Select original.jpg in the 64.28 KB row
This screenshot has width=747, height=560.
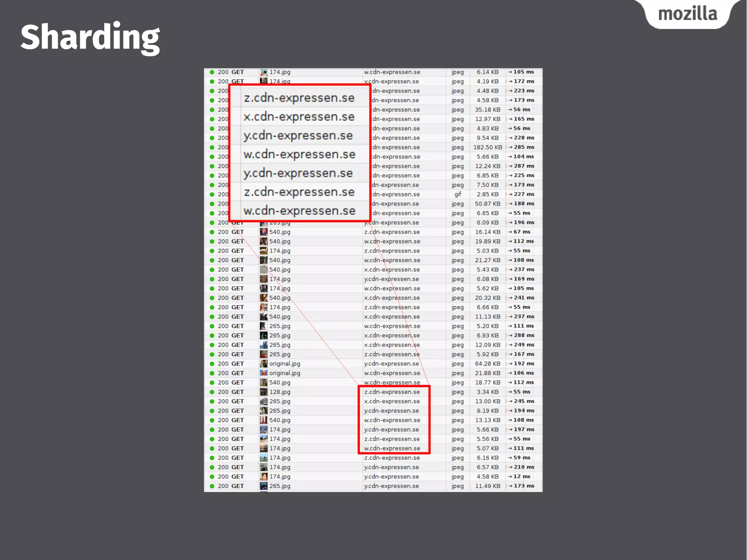pyautogui.click(x=285, y=364)
